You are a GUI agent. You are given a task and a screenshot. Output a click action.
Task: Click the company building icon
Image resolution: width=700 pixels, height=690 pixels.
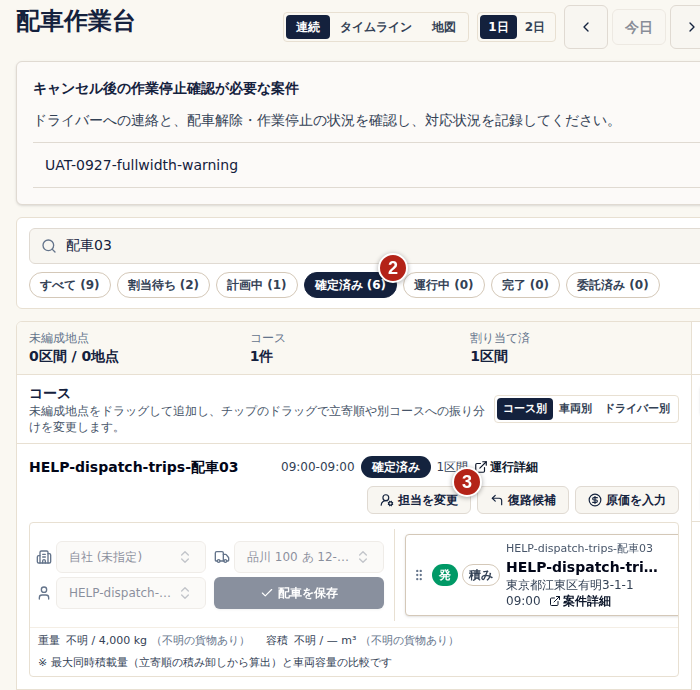pyautogui.click(x=44, y=557)
